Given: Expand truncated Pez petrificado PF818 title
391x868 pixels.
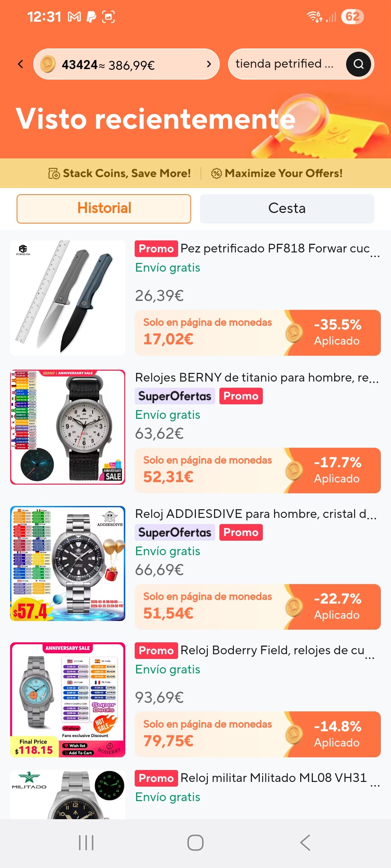Looking at the screenshot, I should [x=375, y=255].
